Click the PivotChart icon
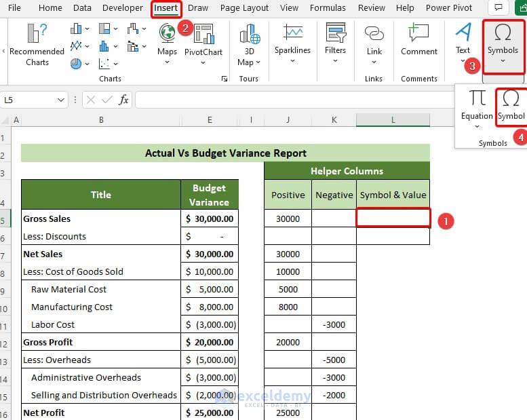527x420 pixels. (x=203, y=34)
